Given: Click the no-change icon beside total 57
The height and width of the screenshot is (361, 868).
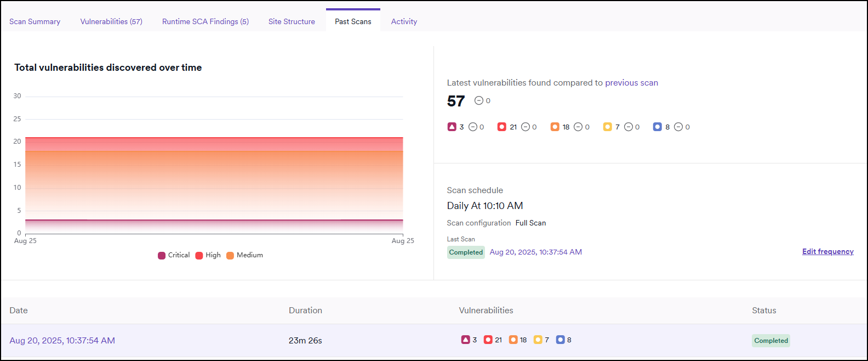Looking at the screenshot, I should (x=479, y=100).
